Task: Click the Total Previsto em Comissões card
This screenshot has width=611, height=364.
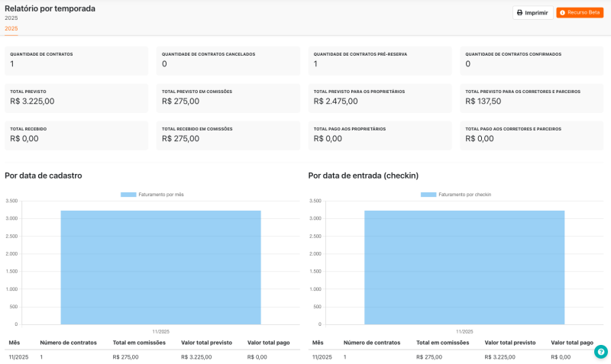Action: pos(228,98)
